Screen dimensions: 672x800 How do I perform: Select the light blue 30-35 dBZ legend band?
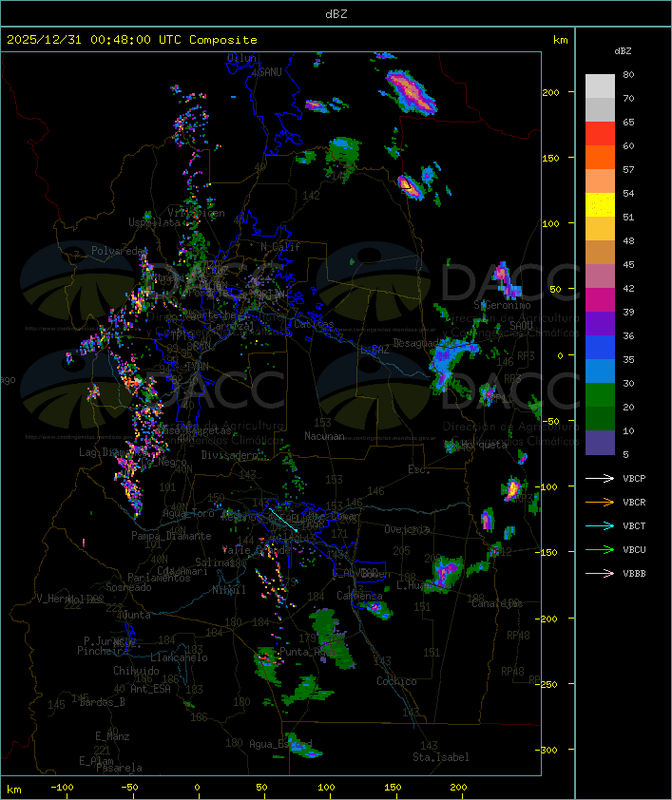click(600, 371)
